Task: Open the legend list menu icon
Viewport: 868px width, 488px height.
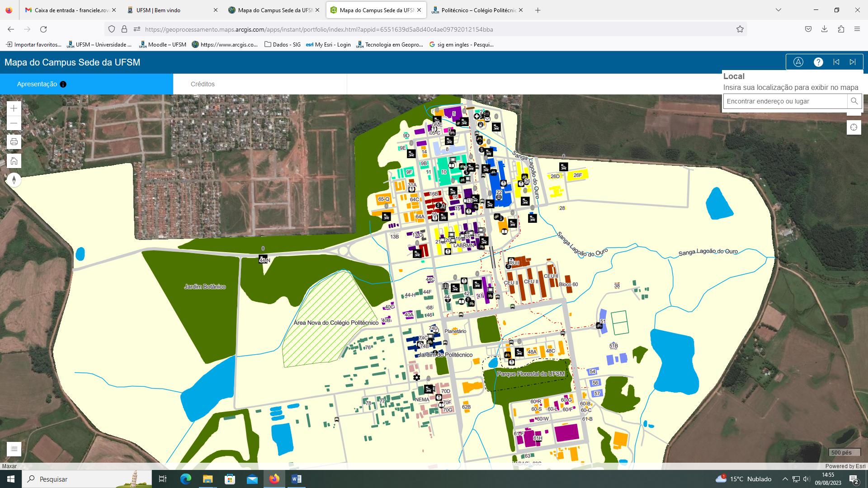Action: 14,449
